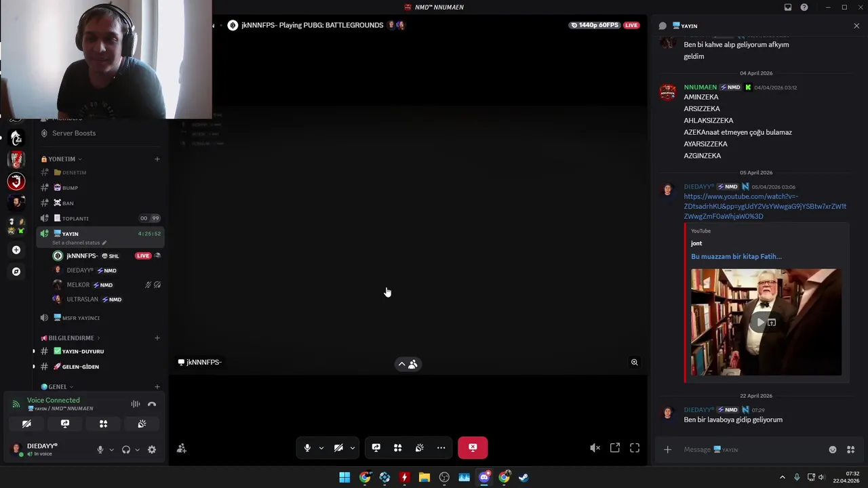Open stream quality 1440p 60FPS badge
868x488 pixels.
[595, 25]
